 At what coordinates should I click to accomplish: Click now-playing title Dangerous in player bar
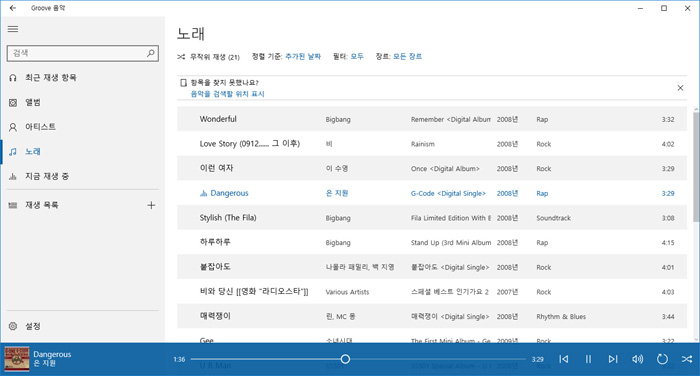(x=52, y=354)
